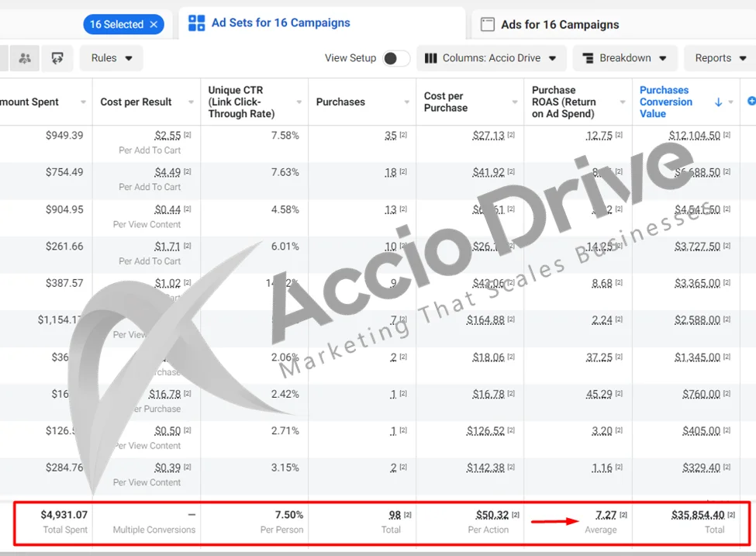This screenshot has width=756, height=556.
Task: Open the Reports dropdown
Action: tap(720, 58)
